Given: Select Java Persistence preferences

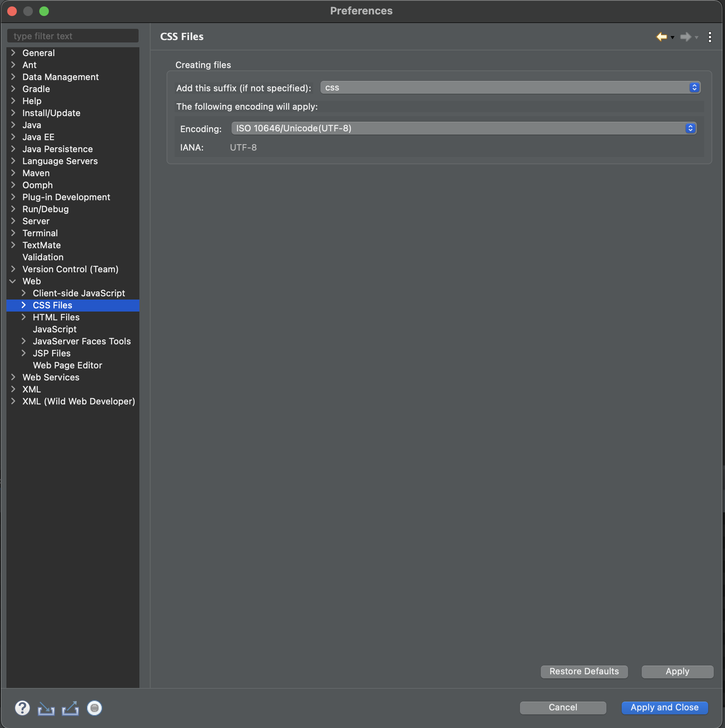Looking at the screenshot, I should [x=58, y=149].
